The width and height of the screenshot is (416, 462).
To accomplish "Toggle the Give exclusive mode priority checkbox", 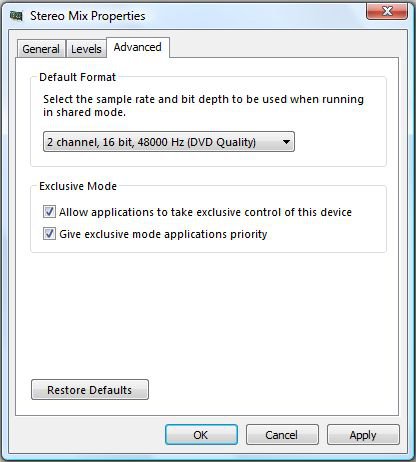I will click(49, 234).
